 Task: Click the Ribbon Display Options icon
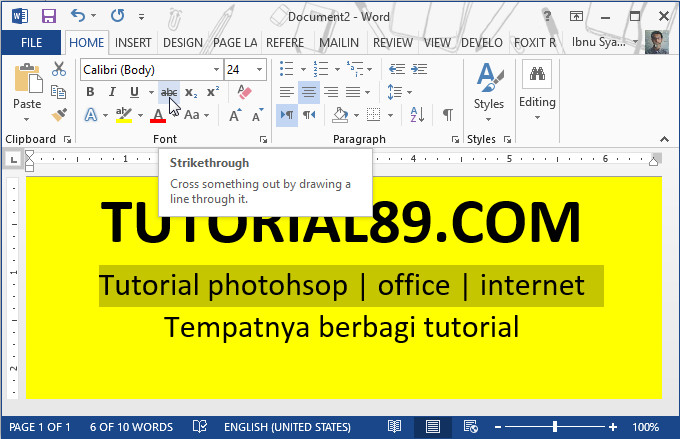click(x=576, y=16)
